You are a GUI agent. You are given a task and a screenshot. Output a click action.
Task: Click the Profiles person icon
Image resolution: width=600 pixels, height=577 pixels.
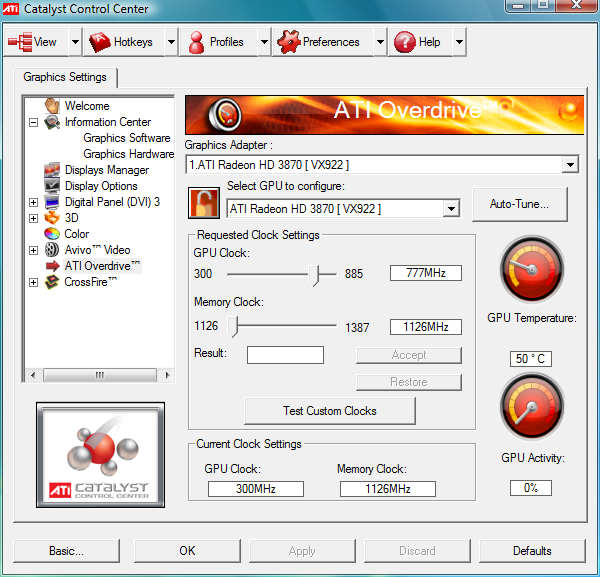pyautogui.click(x=196, y=42)
